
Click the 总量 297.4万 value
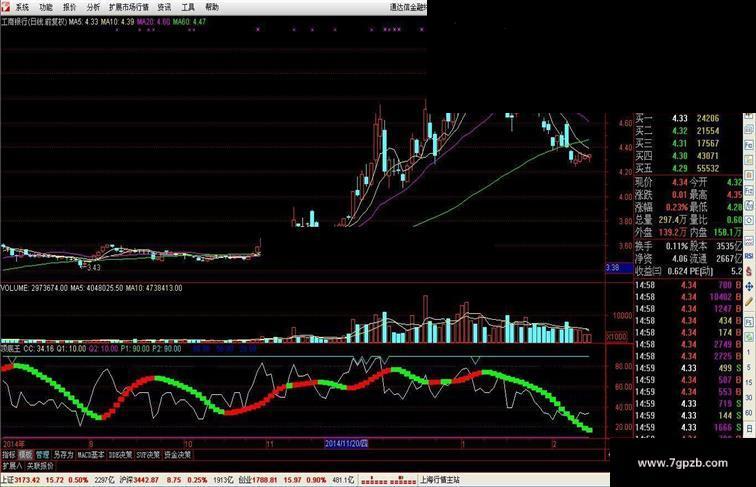point(673,220)
